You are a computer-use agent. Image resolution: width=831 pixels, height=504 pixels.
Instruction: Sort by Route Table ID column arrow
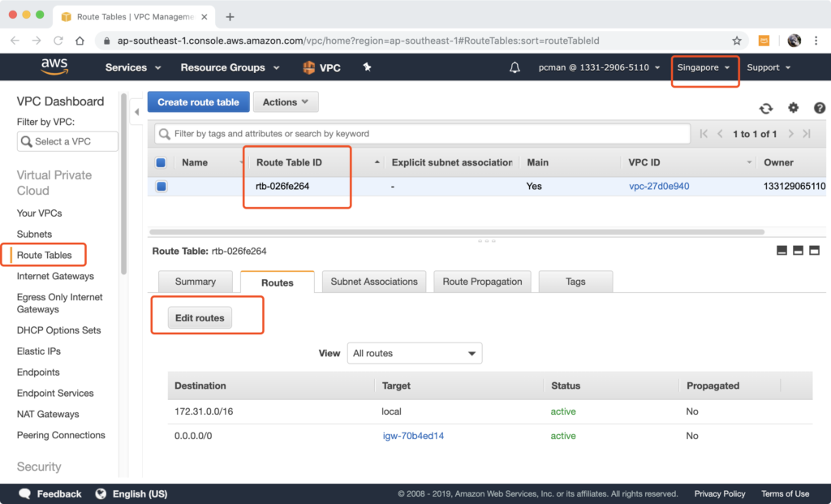point(377,162)
